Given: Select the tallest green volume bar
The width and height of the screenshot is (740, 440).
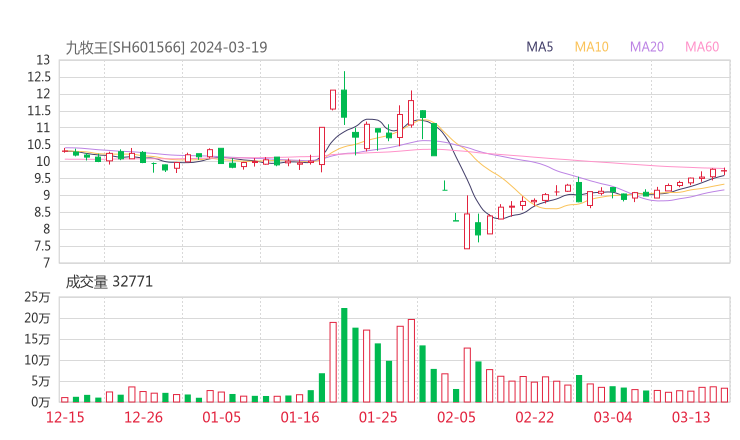Looking at the screenshot, I should tap(344, 355).
